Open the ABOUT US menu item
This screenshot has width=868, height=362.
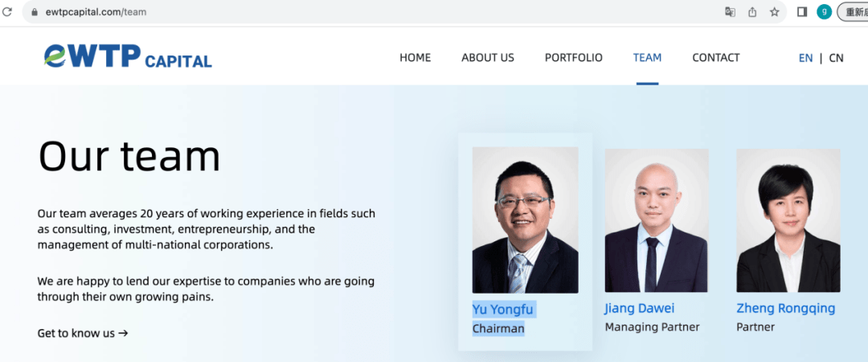point(488,58)
